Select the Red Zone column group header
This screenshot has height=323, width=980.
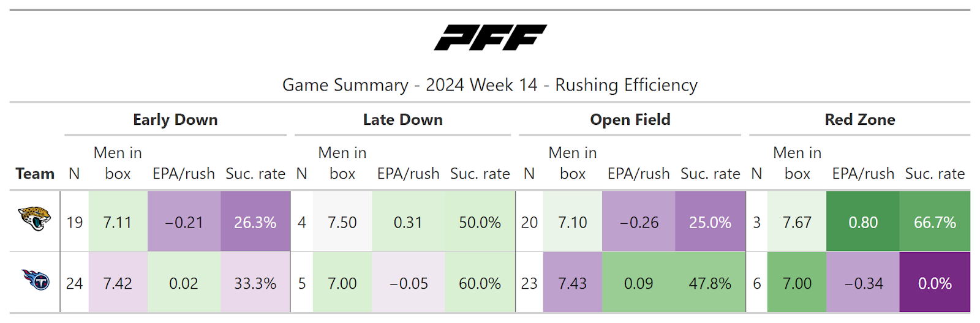pyautogui.click(x=859, y=120)
